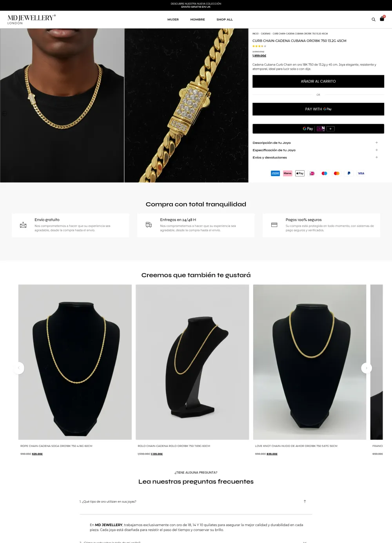Collapse the first FAQ about gold type
Viewport: 392px width, 543px height.
point(196,501)
